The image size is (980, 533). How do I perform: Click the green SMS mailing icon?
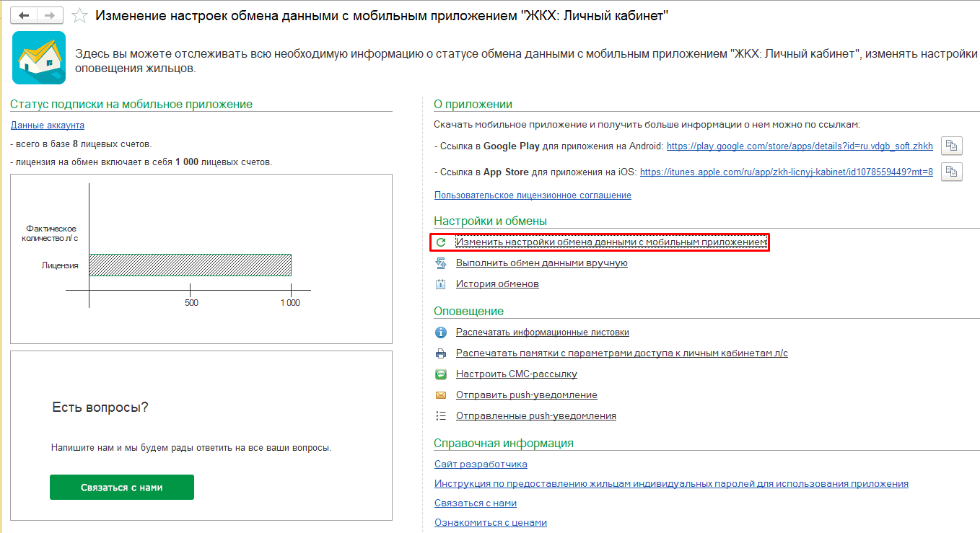click(x=441, y=374)
